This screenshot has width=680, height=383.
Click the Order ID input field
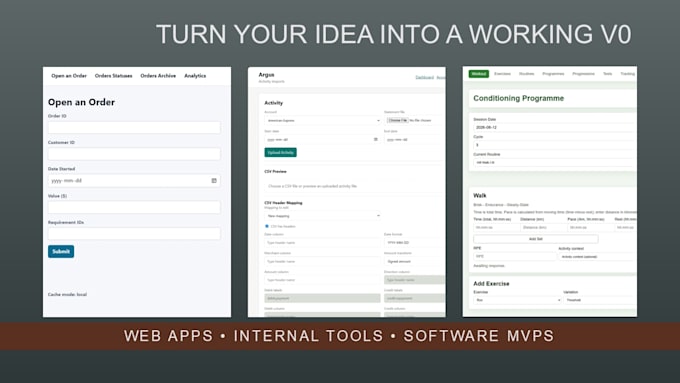pyautogui.click(x=134, y=128)
